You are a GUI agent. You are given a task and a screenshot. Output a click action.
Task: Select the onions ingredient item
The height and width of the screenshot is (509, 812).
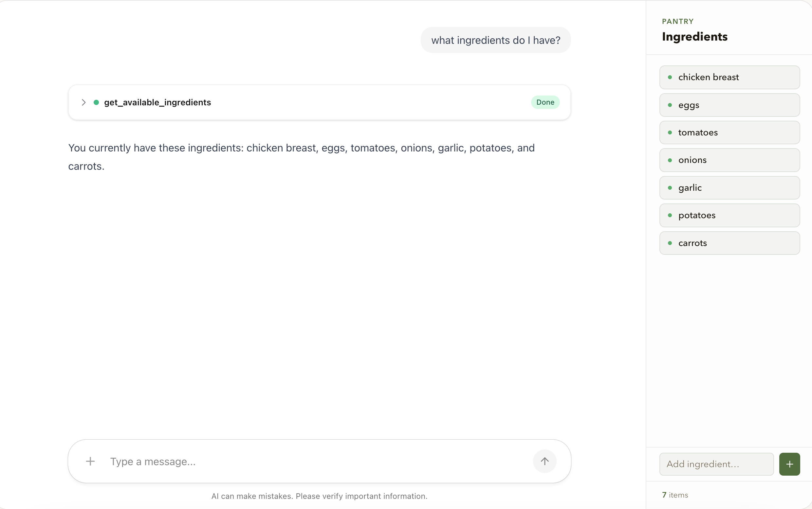click(729, 160)
